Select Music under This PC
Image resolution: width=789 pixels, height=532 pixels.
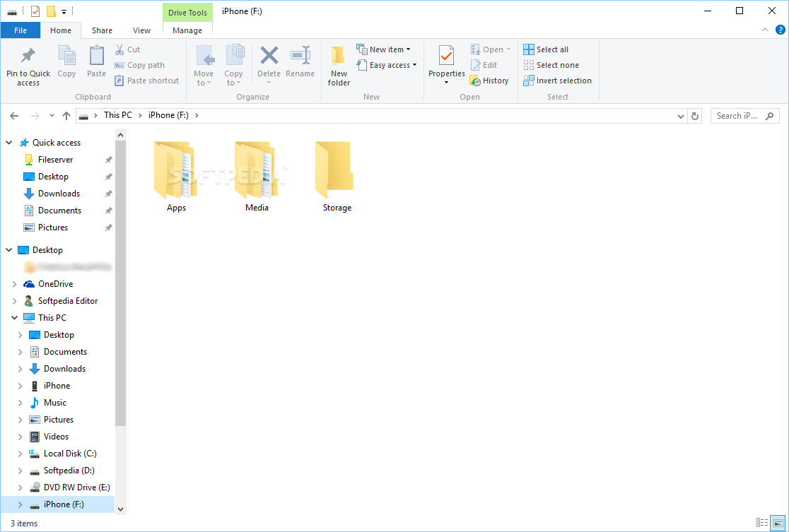[x=55, y=403]
